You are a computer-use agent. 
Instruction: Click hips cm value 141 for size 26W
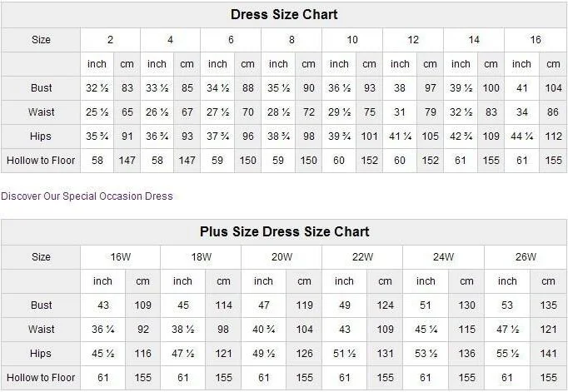tap(547, 354)
